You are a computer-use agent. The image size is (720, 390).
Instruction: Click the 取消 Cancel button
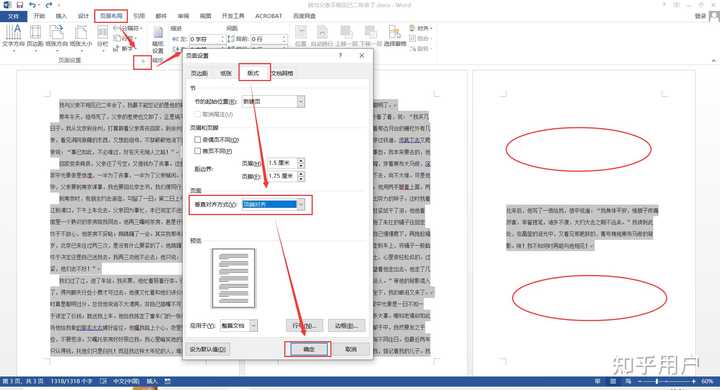(x=351, y=349)
